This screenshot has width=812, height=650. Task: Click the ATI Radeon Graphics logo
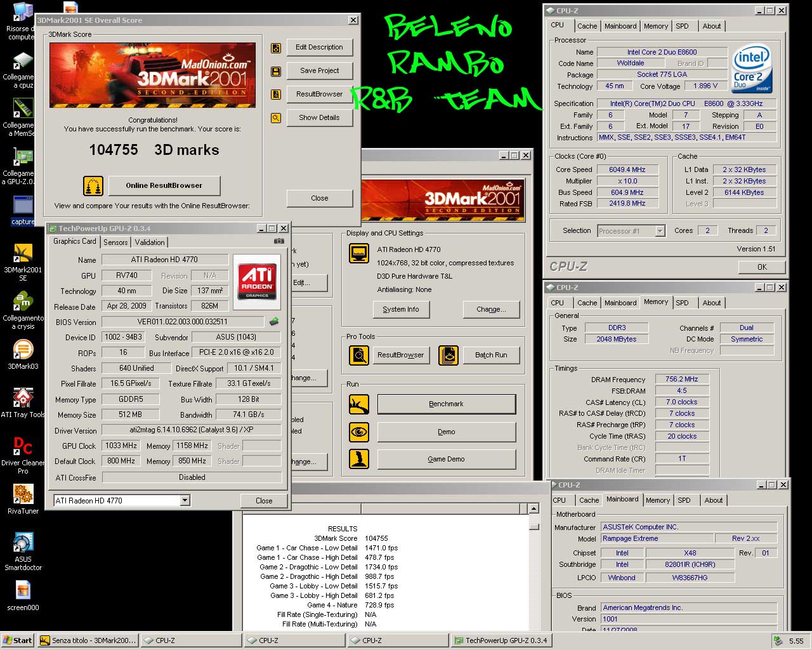(257, 282)
